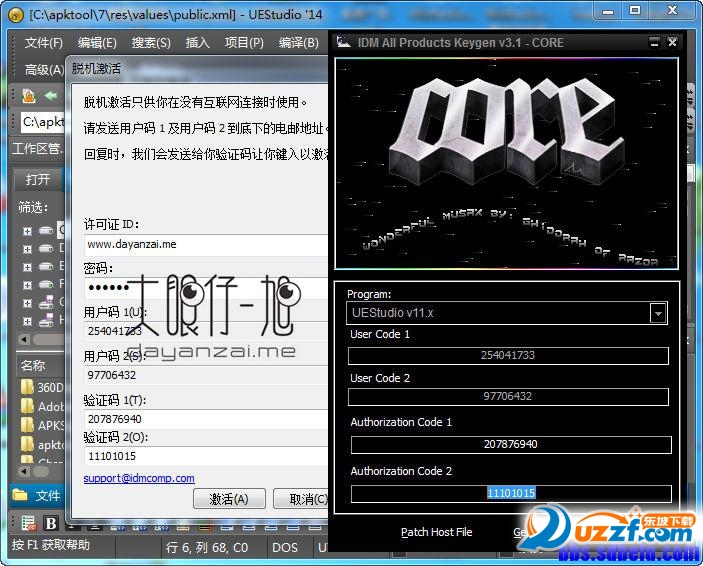Click the drive tree left scroll arrow
703x566 pixels.
pyautogui.click(x=25, y=339)
